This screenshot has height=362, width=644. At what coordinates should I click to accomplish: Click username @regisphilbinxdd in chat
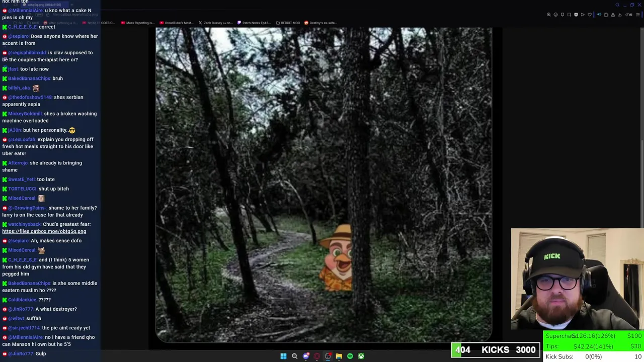(27, 52)
